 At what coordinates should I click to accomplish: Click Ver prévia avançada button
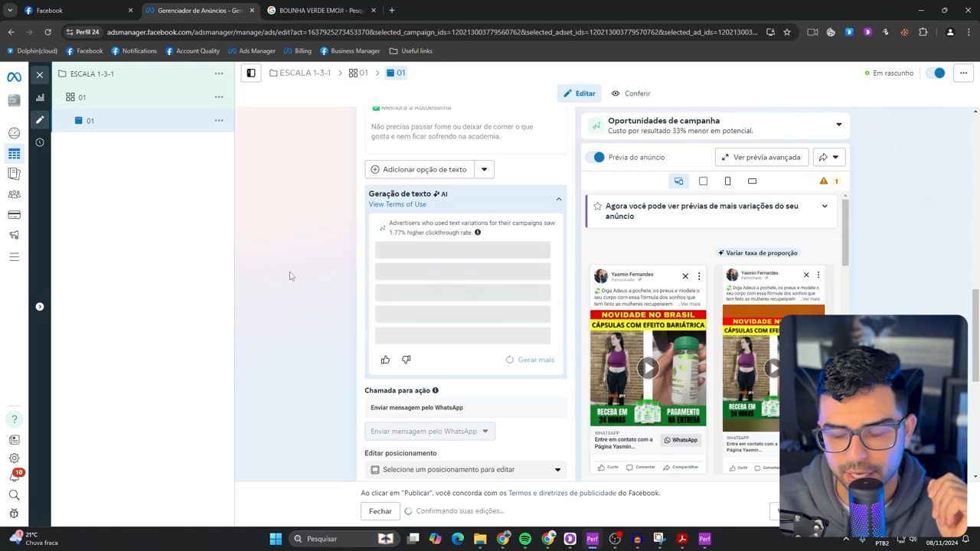[x=761, y=157]
